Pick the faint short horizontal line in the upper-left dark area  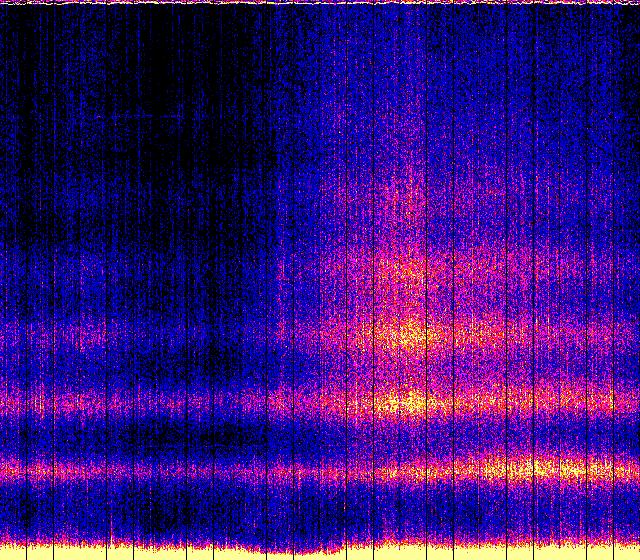(x=145, y=118)
